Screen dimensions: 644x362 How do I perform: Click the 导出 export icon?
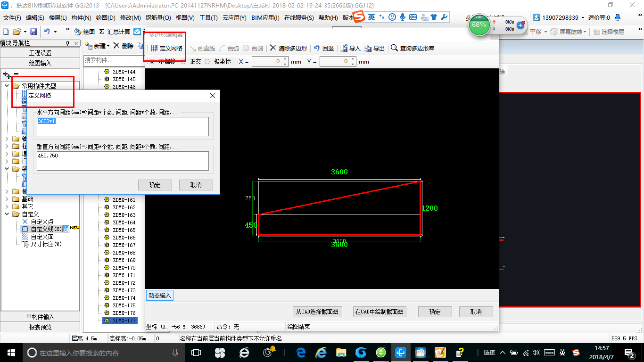(x=368, y=48)
